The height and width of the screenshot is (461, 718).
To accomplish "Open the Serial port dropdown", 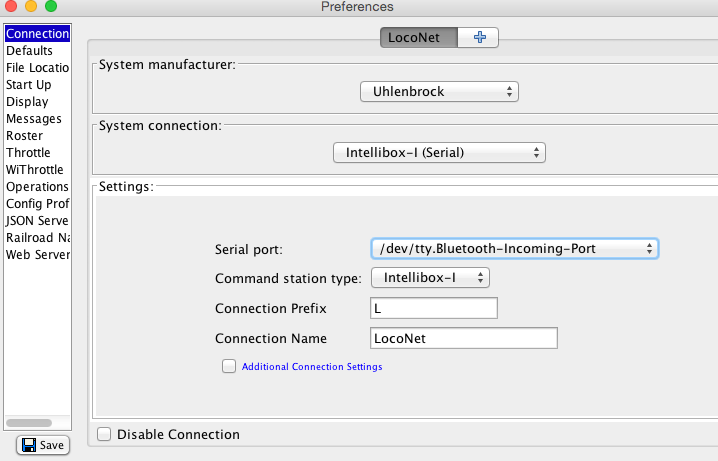I will tap(514, 248).
